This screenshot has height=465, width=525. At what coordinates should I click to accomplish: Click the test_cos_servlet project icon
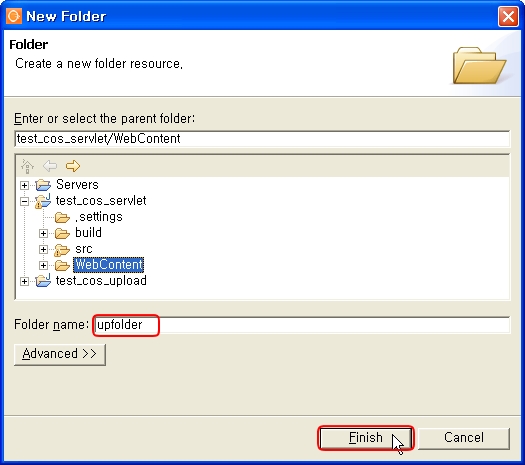pos(43,201)
